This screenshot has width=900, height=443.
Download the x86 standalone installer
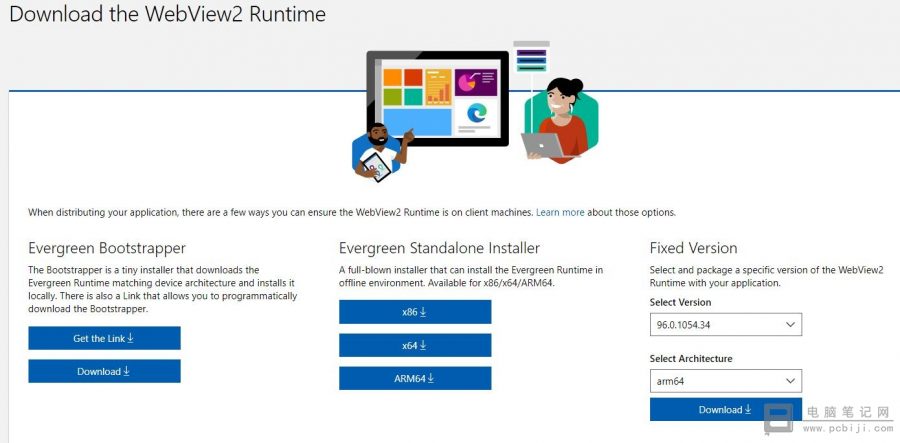(415, 312)
